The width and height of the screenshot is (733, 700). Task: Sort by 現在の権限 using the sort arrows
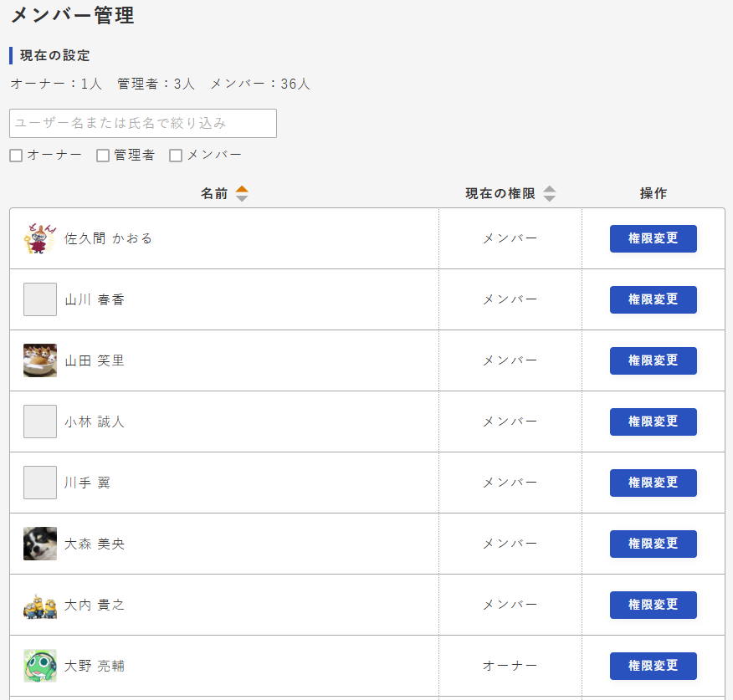point(550,193)
